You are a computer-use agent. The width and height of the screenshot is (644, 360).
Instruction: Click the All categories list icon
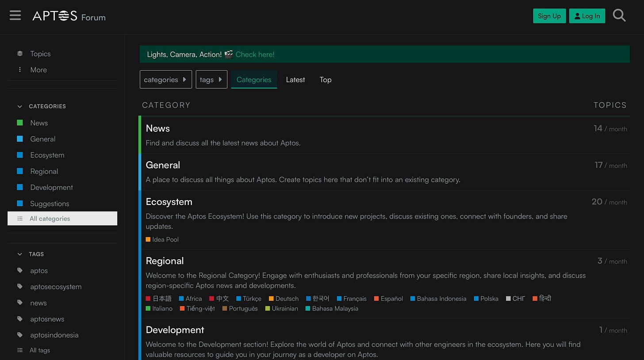point(20,219)
